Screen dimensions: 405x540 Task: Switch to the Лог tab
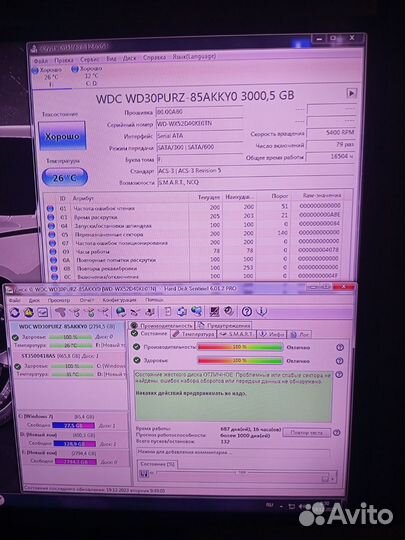pyautogui.click(x=300, y=334)
